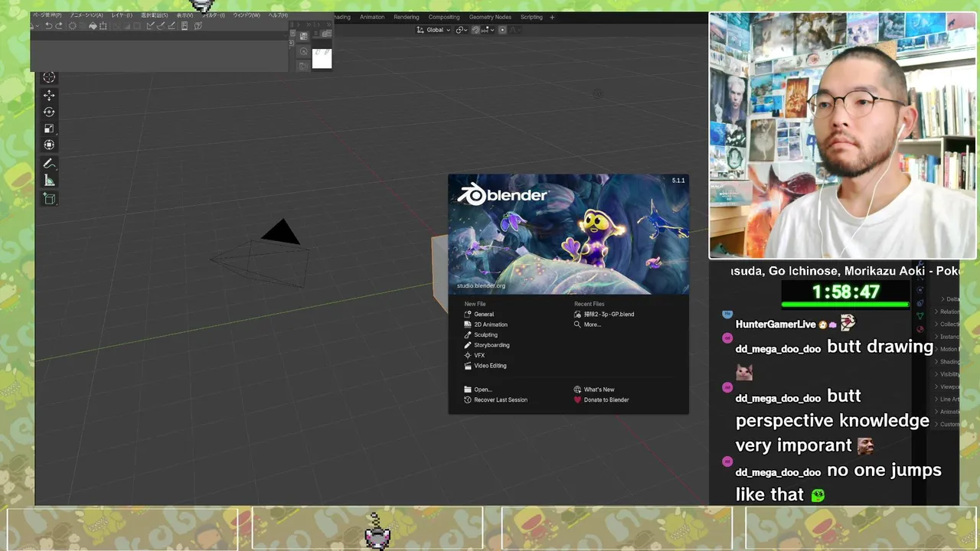Expand the Visibility panel in properties
980x551 pixels.
(x=948, y=374)
